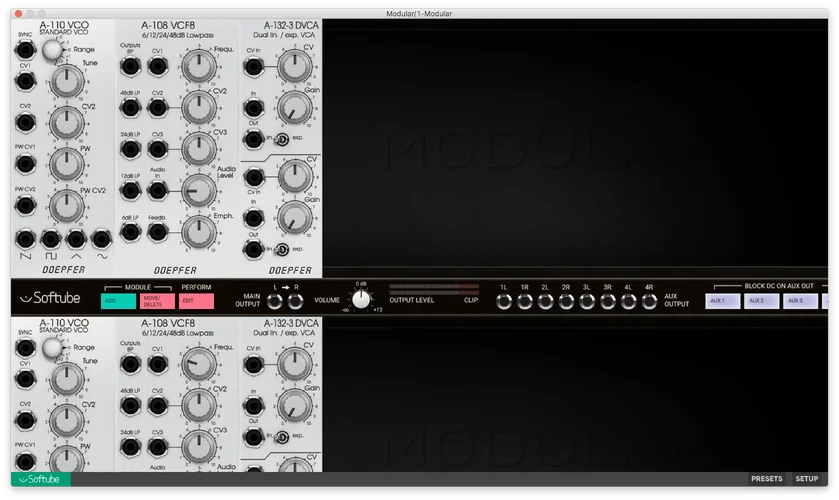The width and height of the screenshot is (839, 500).
Task: Click the ADD module button
Action: [x=118, y=301]
